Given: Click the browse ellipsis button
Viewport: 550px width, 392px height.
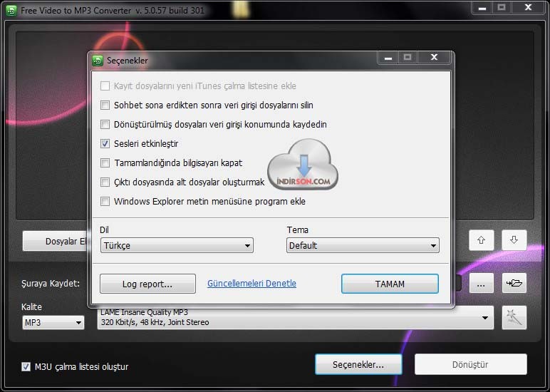Looking at the screenshot, I should [x=482, y=283].
